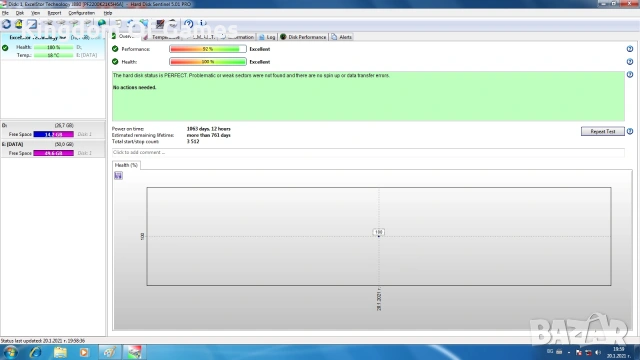
Task: Switch to the Disk Performance tab
Action: pos(303,37)
